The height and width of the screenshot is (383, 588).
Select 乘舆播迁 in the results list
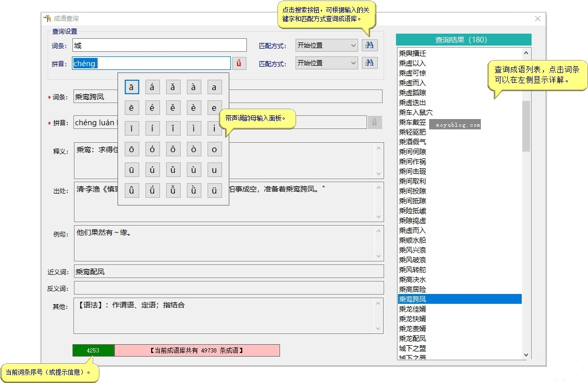coord(460,53)
